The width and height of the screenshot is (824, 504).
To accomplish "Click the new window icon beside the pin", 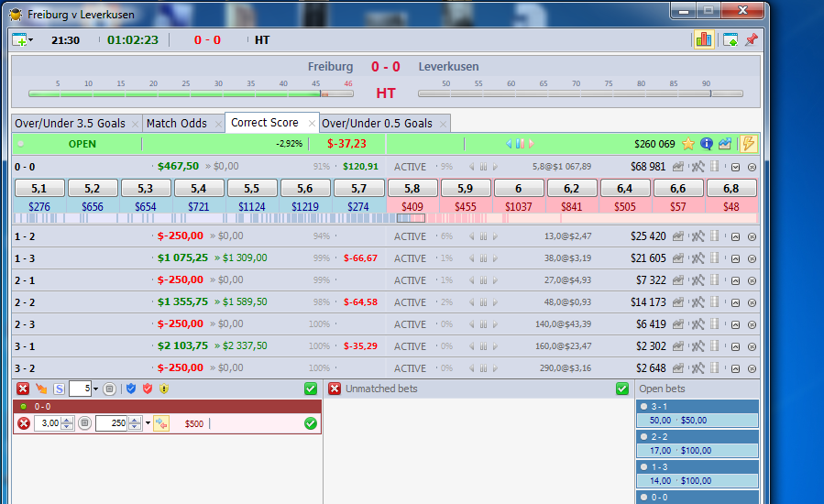I will [x=731, y=39].
